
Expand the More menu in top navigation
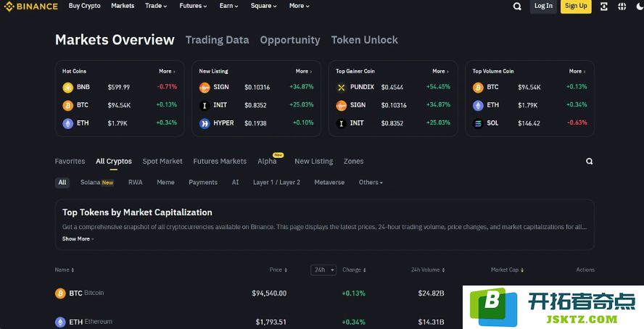click(x=300, y=6)
